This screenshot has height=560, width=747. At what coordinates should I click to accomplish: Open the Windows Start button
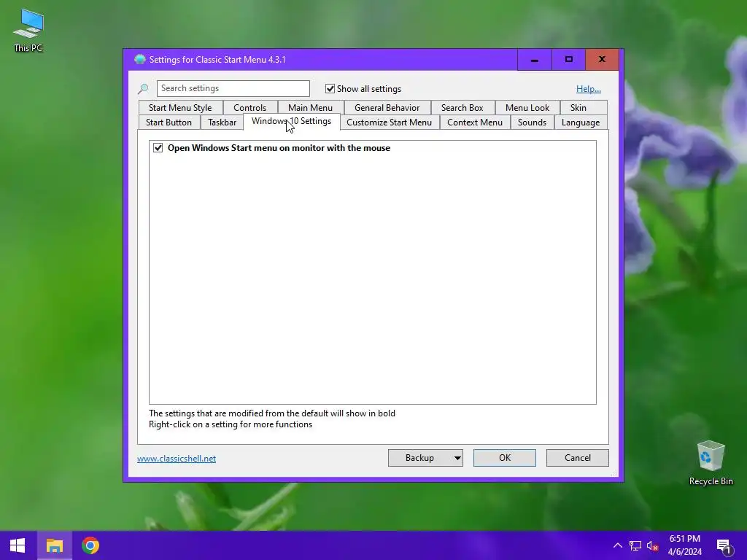tap(18, 545)
